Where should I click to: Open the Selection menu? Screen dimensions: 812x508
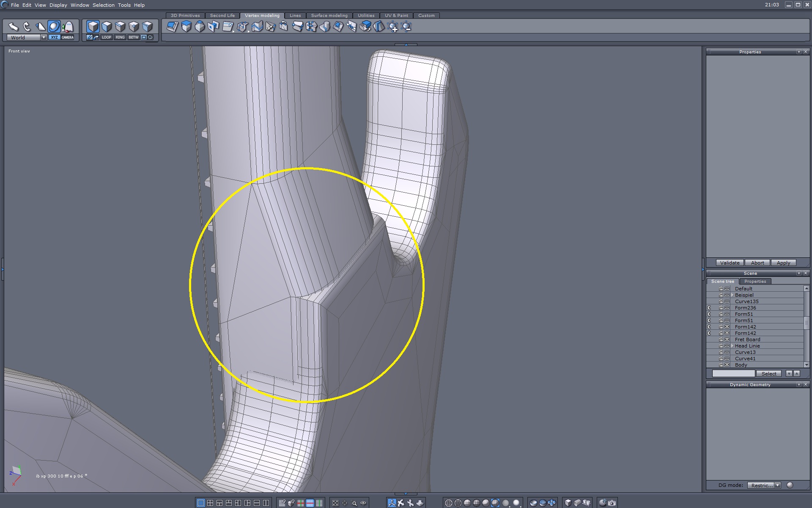(103, 5)
